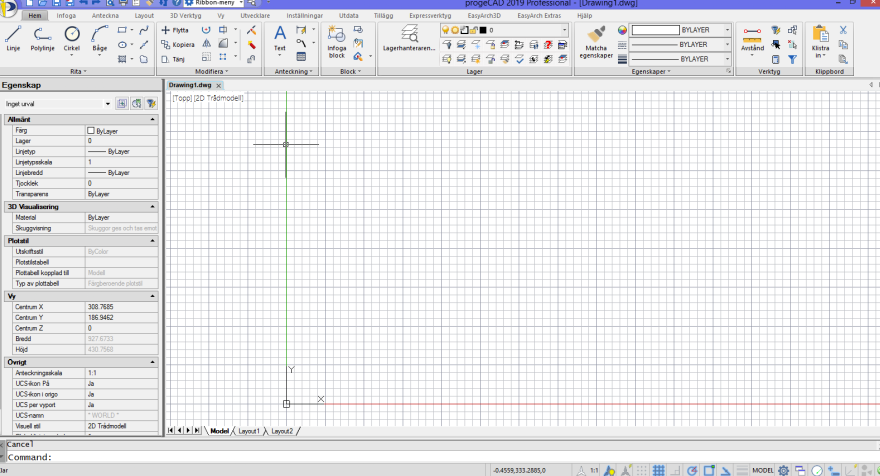Image resolution: width=880 pixels, height=476 pixels.
Task: Select the Linje drawing tool
Action: point(13,38)
